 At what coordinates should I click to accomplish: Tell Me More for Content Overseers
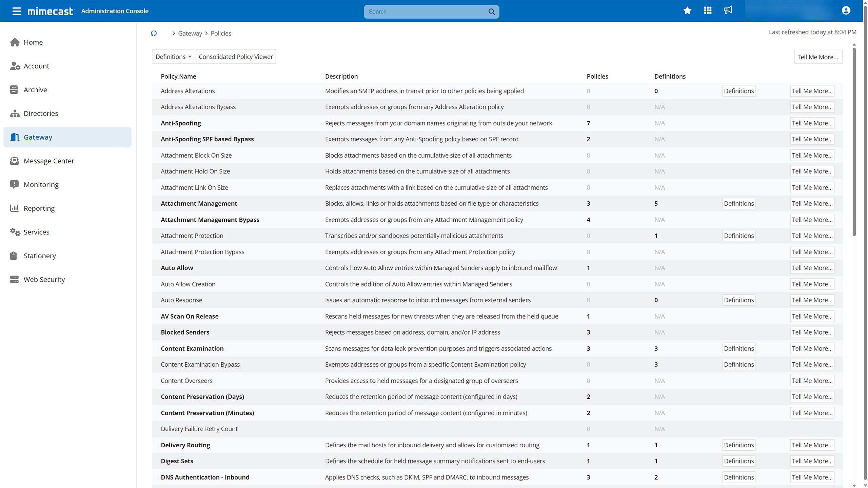tap(812, 381)
